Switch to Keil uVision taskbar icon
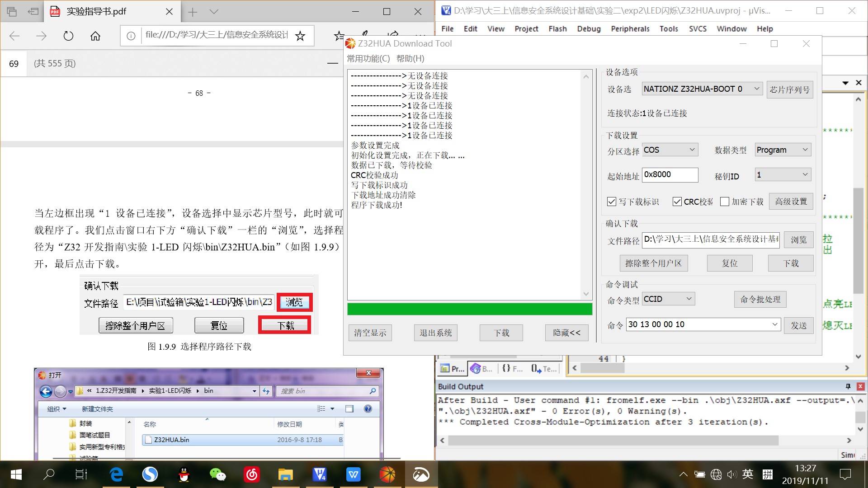The height and width of the screenshot is (488, 868). click(x=320, y=474)
